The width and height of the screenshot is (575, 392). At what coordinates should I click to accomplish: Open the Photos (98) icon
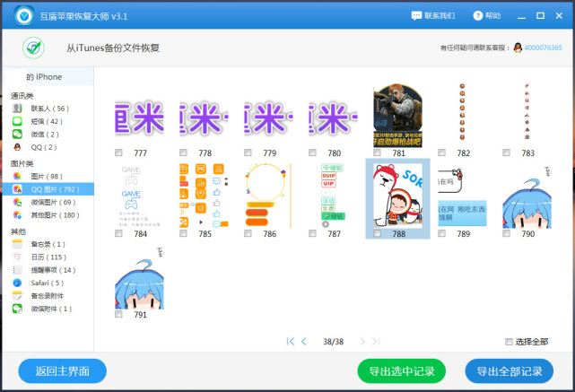17,177
